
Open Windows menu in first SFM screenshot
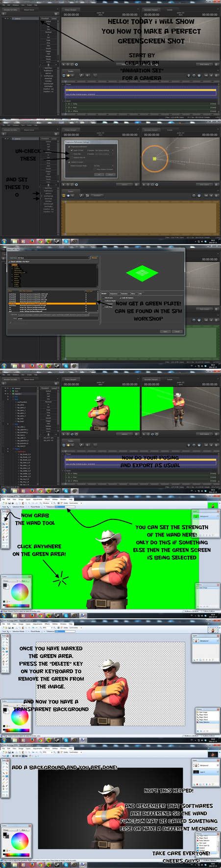pyautogui.click(x=16, y=5)
